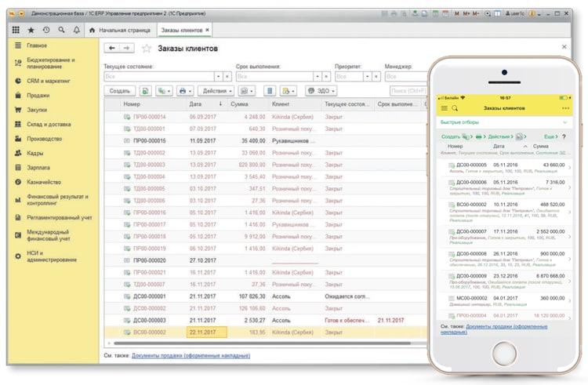
Task: Open the Действия dropdown menu
Action: (x=216, y=91)
